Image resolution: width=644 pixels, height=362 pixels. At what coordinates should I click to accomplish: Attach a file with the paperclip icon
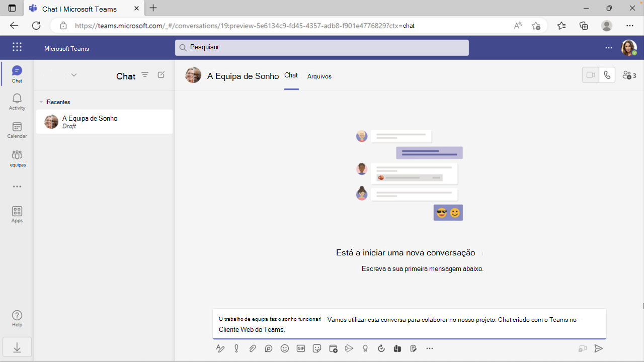[253, 348]
